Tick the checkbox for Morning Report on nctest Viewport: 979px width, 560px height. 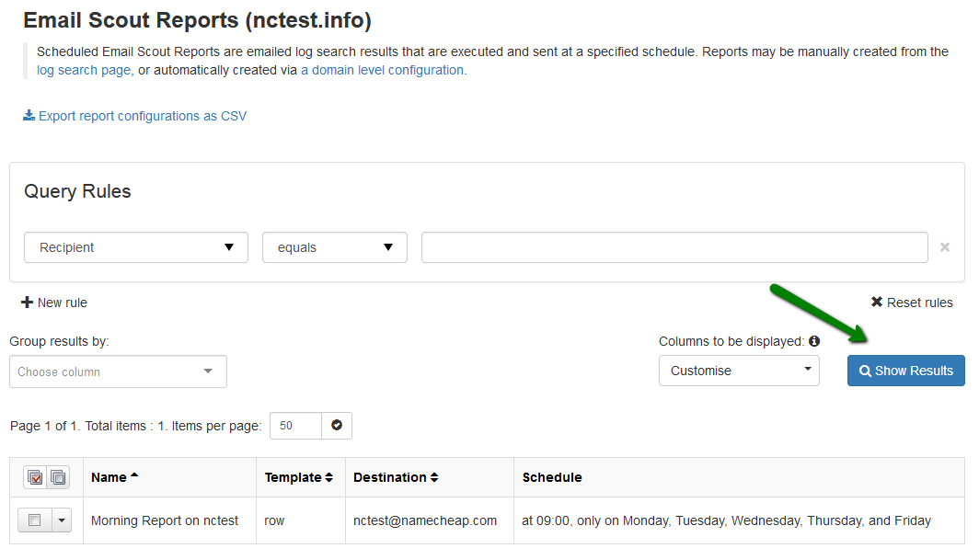[34, 520]
